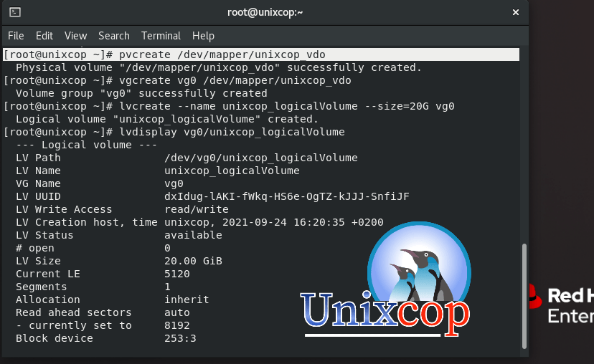
Task: Click the VG Name value vg0
Action: click(174, 184)
